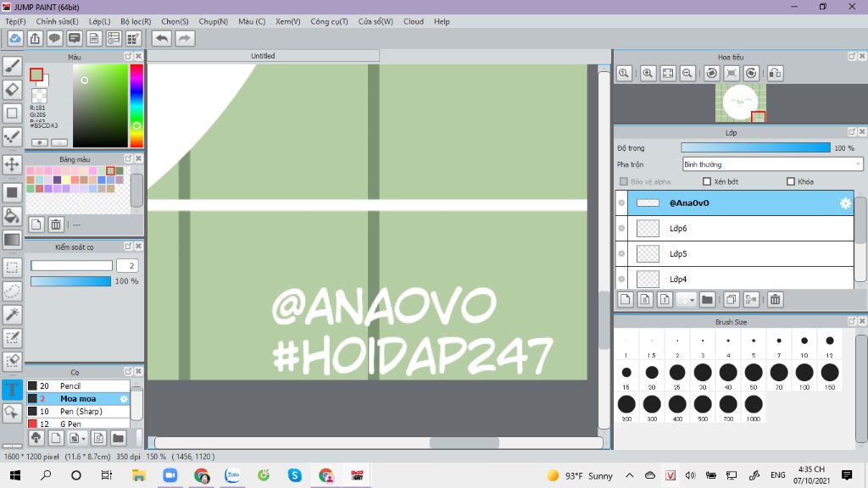
Task: Open Skype from the taskbar
Action: (x=294, y=475)
